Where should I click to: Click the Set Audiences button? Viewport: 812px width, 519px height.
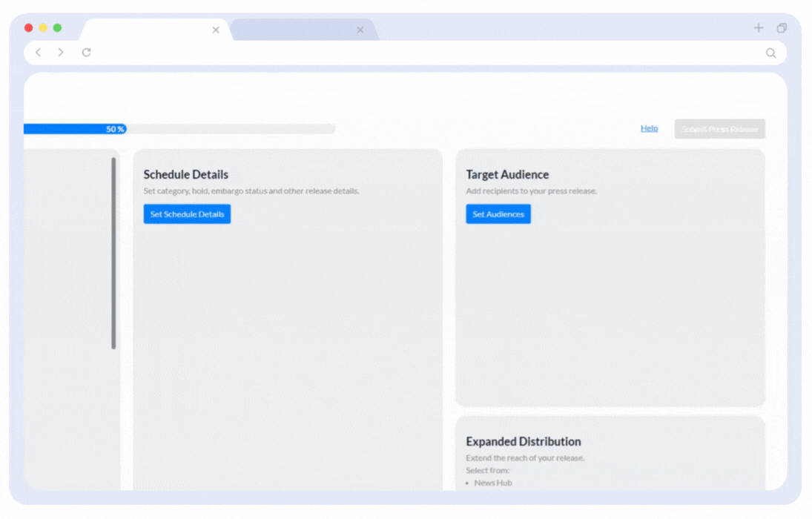[498, 214]
